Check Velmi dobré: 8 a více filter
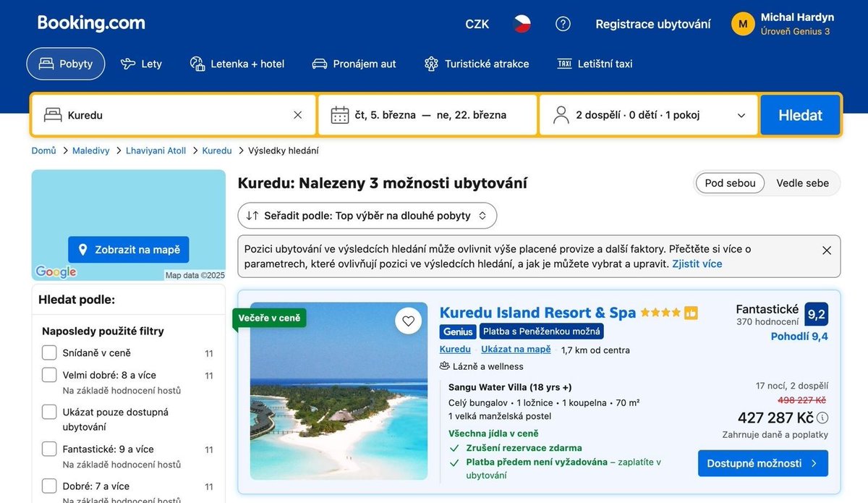Image resolution: width=868 pixels, height=503 pixels. tap(49, 375)
